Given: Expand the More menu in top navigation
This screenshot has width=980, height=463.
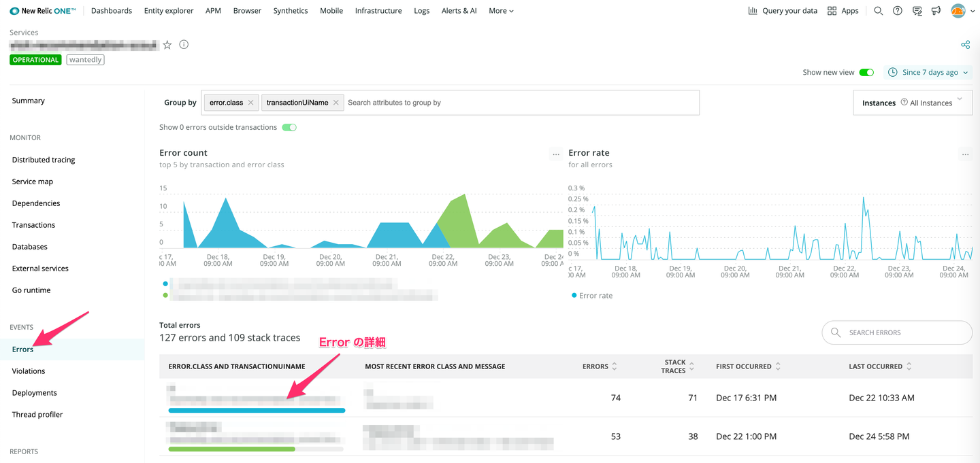Looking at the screenshot, I should point(501,11).
